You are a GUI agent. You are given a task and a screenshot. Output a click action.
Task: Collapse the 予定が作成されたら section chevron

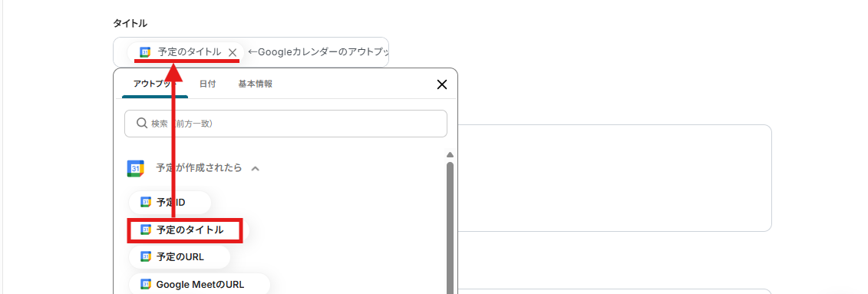(256, 168)
